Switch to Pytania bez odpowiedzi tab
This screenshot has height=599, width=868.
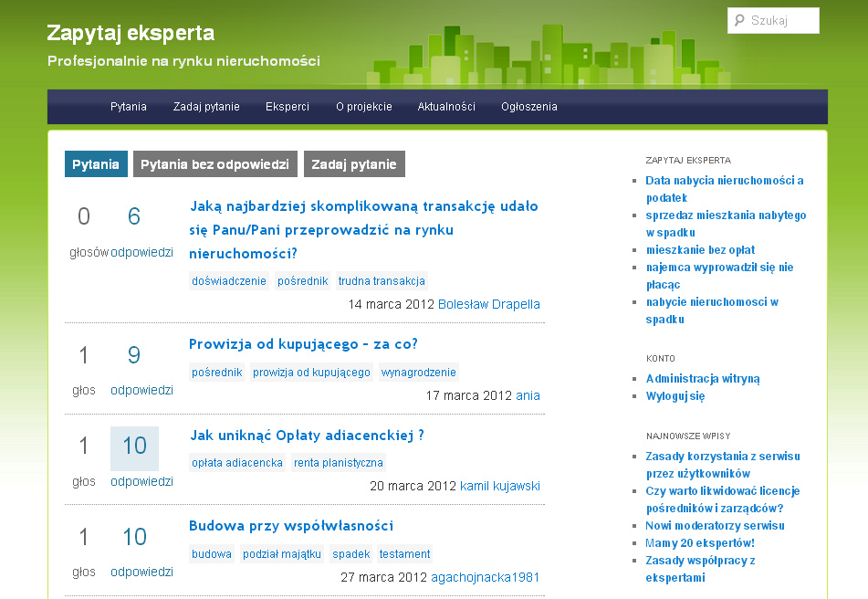(215, 164)
